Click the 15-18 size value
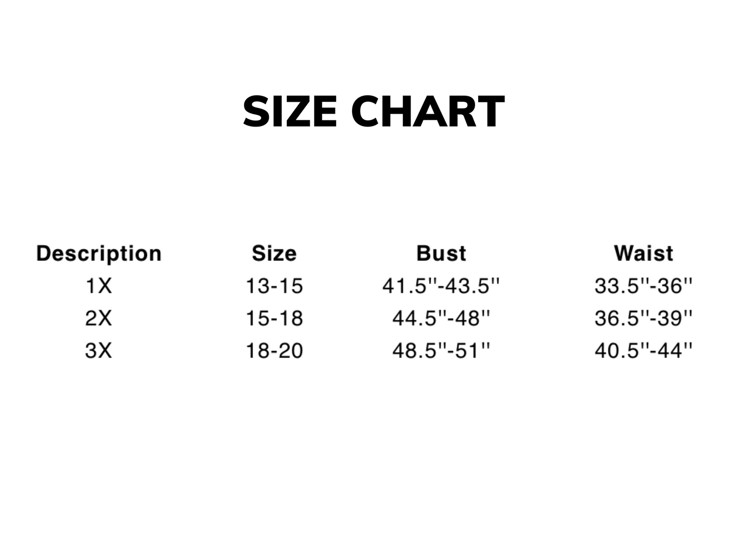This screenshot has width=747, height=560. (x=274, y=318)
